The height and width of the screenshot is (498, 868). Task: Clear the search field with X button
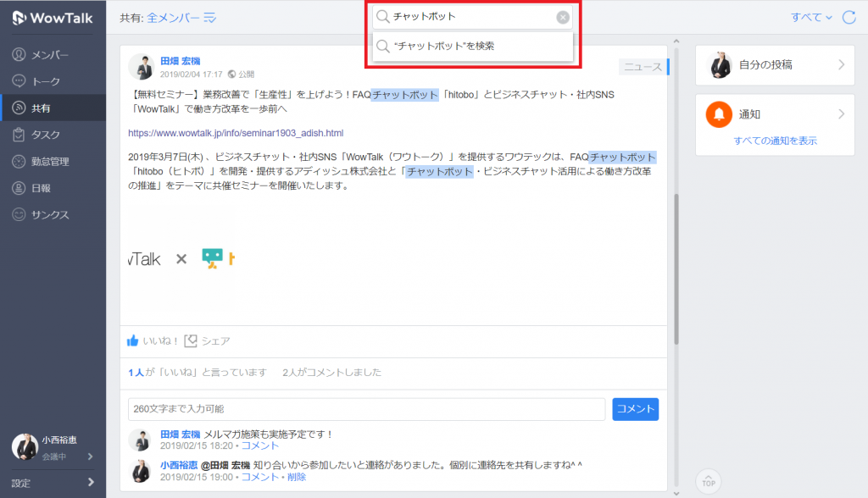pyautogui.click(x=563, y=17)
